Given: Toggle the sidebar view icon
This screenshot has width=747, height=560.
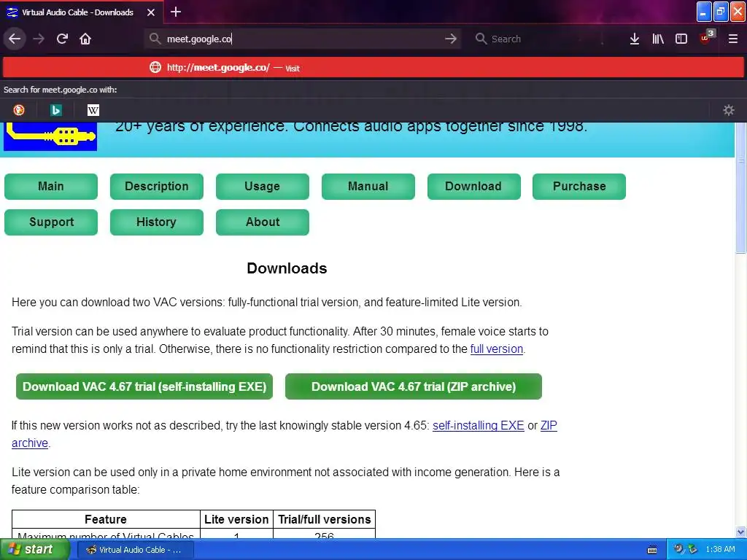Looking at the screenshot, I should (x=681, y=39).
